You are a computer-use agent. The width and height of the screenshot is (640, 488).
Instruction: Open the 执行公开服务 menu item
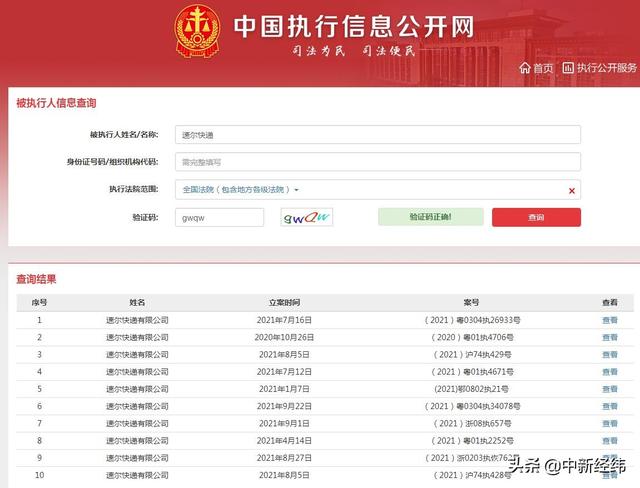point(607,68)
